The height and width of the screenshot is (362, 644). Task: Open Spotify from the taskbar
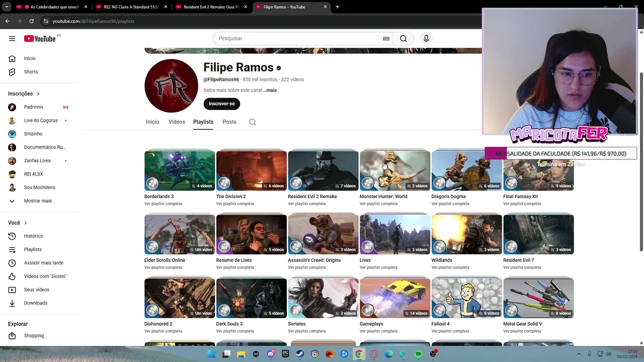418,354
